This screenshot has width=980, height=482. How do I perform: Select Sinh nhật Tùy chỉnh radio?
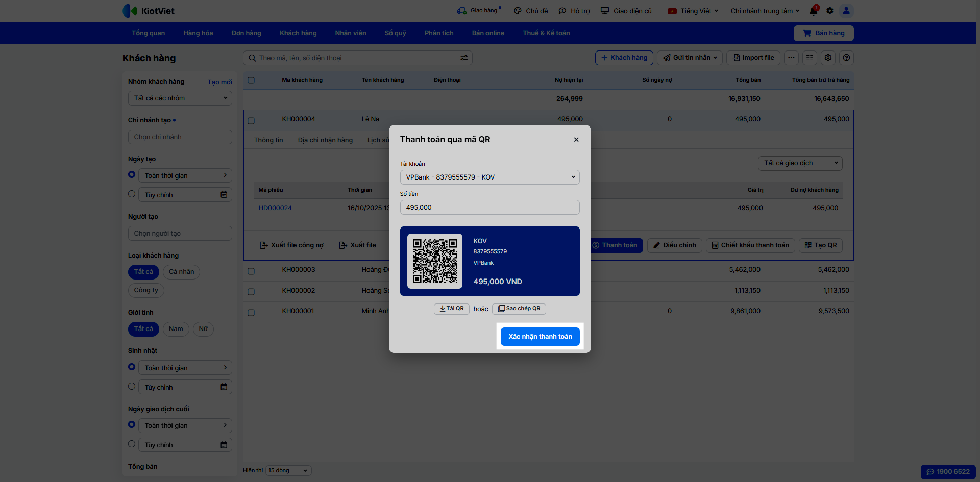[132, 387]
